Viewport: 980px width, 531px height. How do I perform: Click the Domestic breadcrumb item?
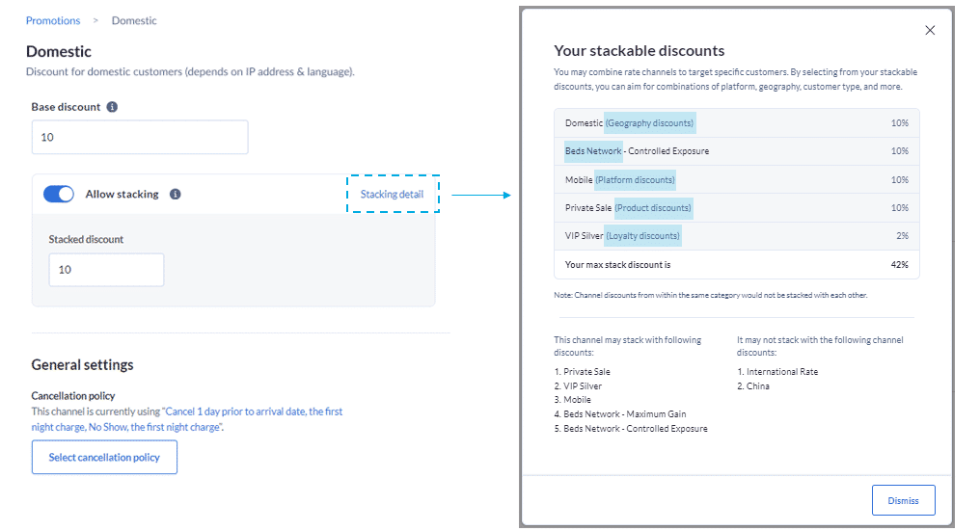[x=134, y=20]
